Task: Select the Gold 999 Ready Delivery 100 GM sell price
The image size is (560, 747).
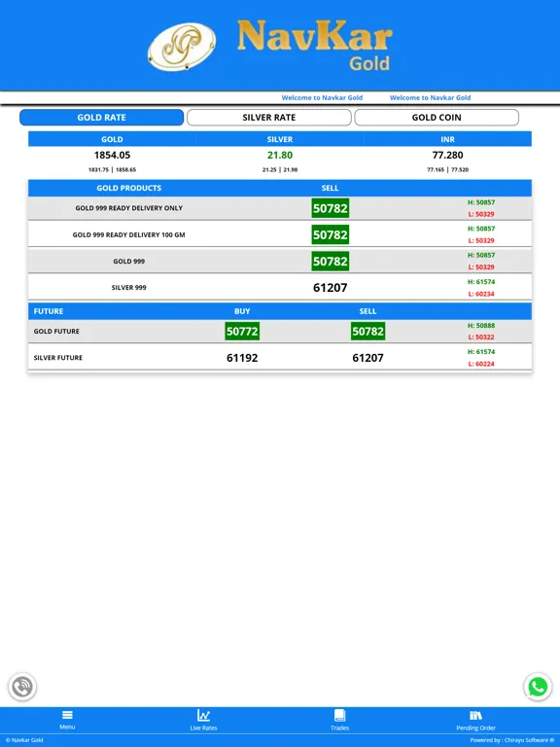Action: coord(330,234)
